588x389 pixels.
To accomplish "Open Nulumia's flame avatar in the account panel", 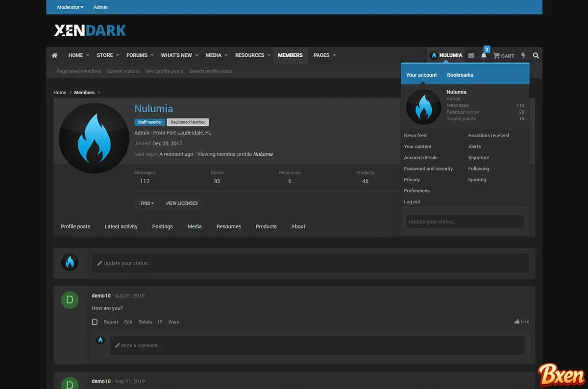I will tap(423, 107).
